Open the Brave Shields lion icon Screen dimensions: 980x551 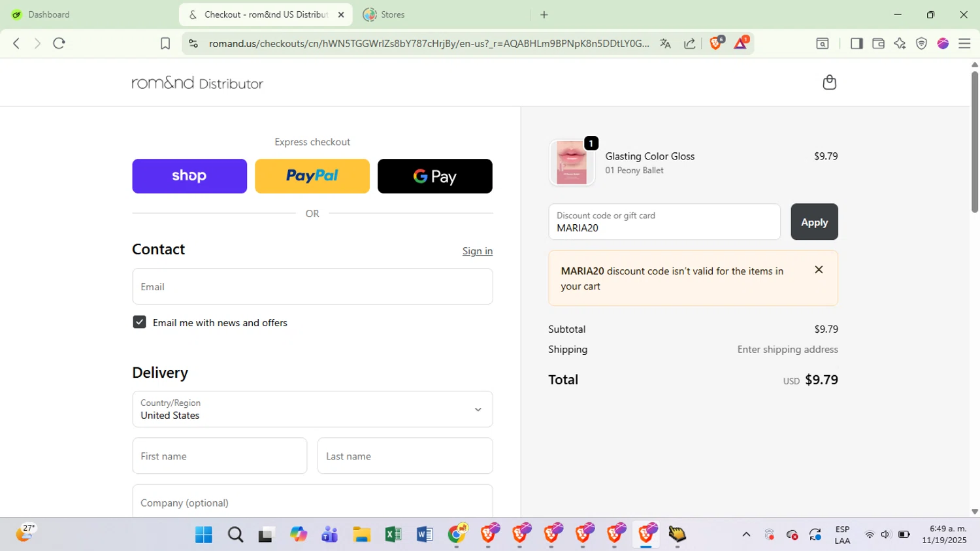coord(717,43)
